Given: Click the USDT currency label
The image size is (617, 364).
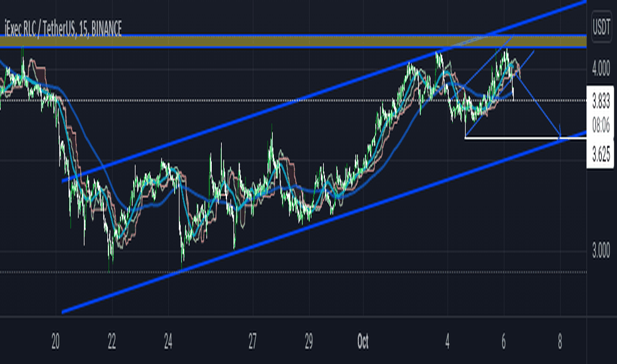Looking at the screenshot, I should coord(601,26).
